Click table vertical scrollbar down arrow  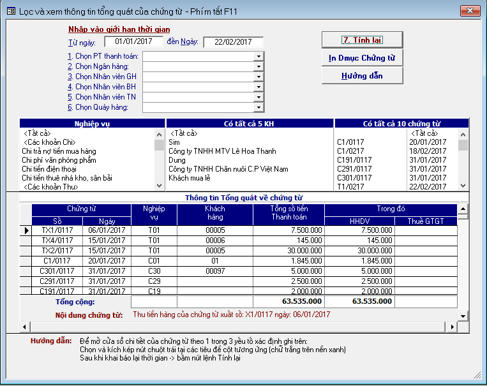click(x=463, y=316)
